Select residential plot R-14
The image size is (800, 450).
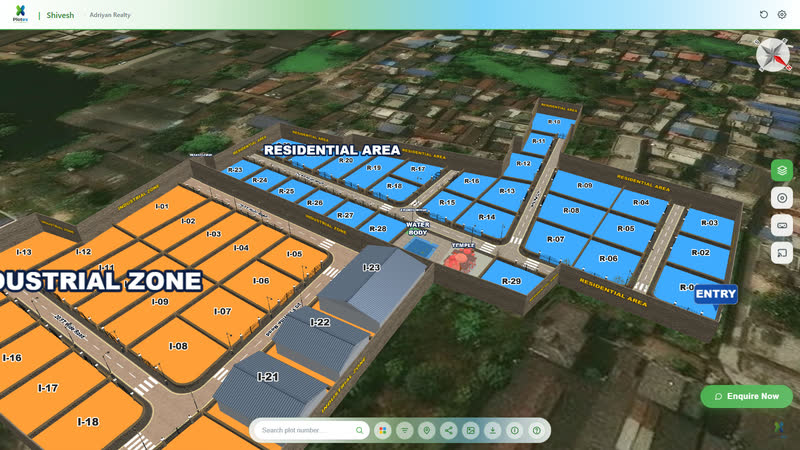pos(486,219)
